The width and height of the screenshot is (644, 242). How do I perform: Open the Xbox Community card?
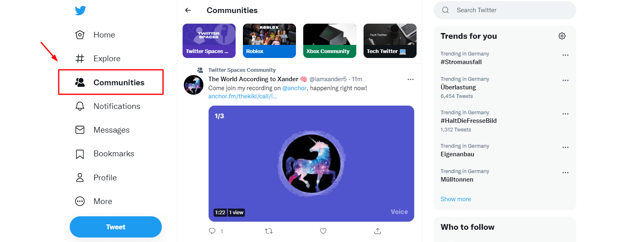329,40
